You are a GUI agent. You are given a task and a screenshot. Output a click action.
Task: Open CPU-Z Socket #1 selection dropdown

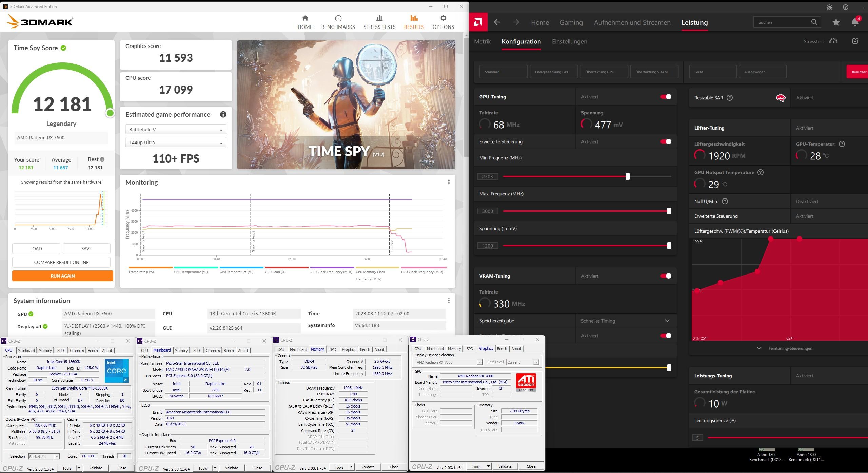tap(44, 456)
